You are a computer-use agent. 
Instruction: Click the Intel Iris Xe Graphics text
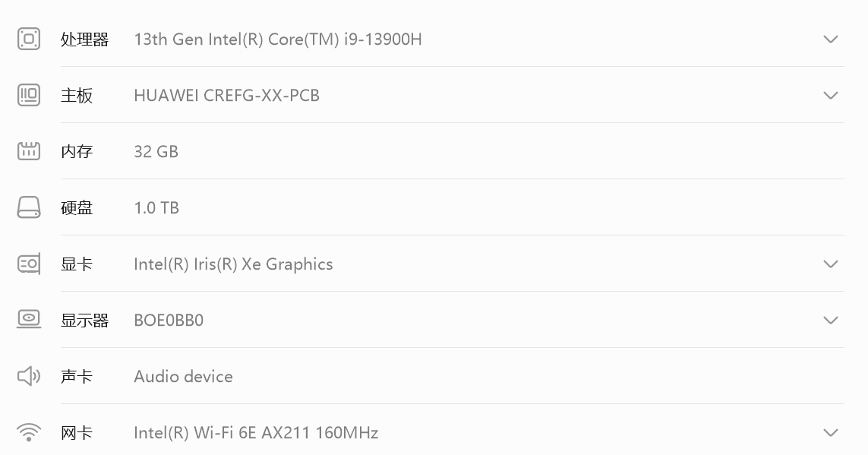pyautogui.click(x=233, y=264)
